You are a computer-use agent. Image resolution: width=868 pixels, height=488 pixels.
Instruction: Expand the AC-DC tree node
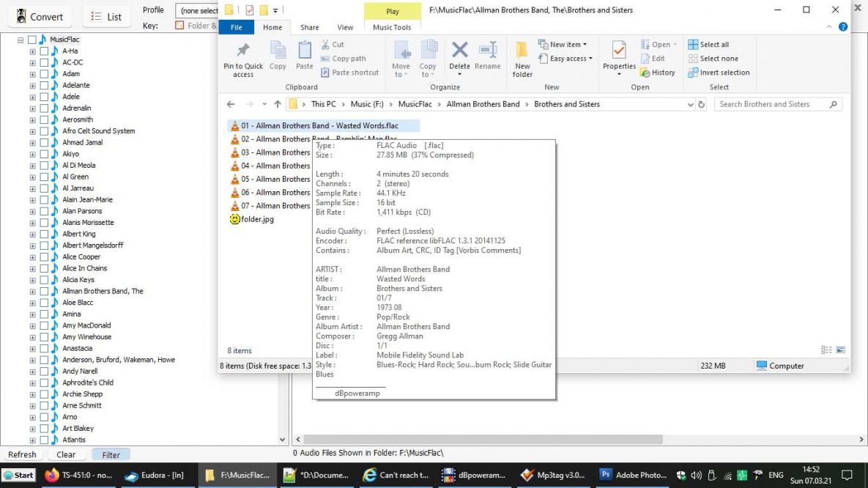(x=32, y=63)
